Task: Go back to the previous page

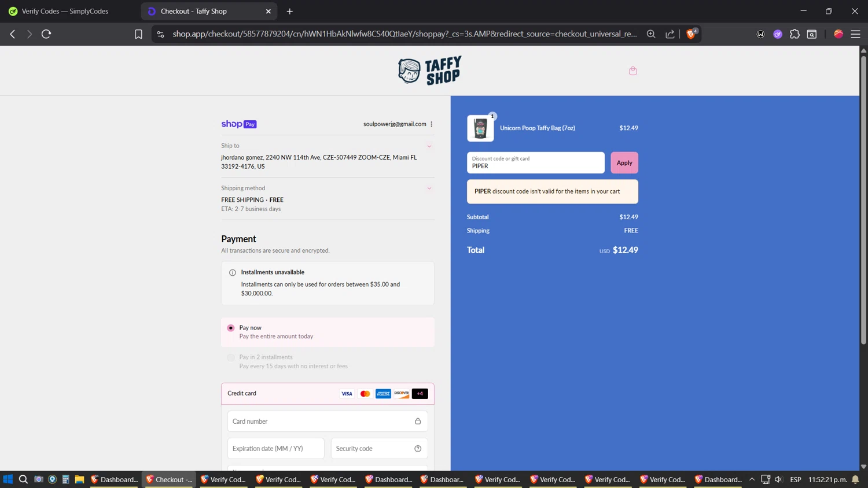Action: click(x=13, y=34)
